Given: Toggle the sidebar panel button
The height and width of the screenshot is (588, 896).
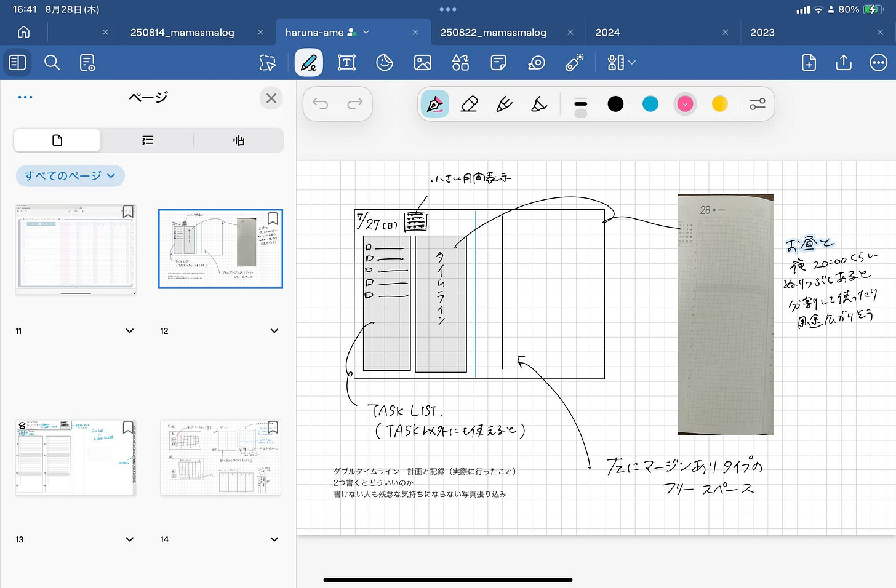Looking at the screenshot, I should [17, 63].
